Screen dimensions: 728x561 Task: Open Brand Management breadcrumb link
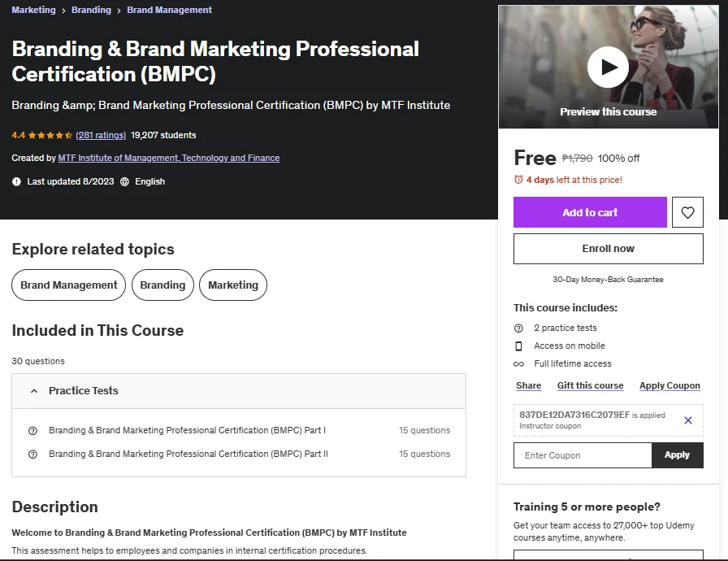169,10
